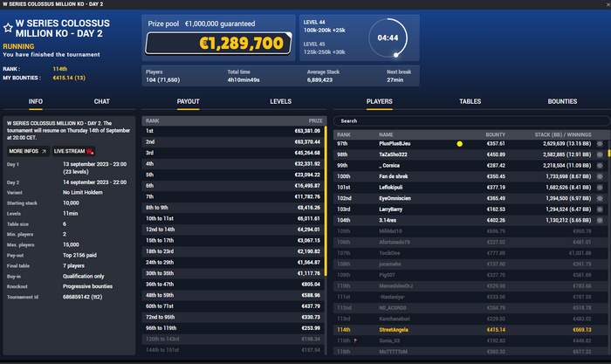Click the Pay-out value Top 2156 paid

80,255
